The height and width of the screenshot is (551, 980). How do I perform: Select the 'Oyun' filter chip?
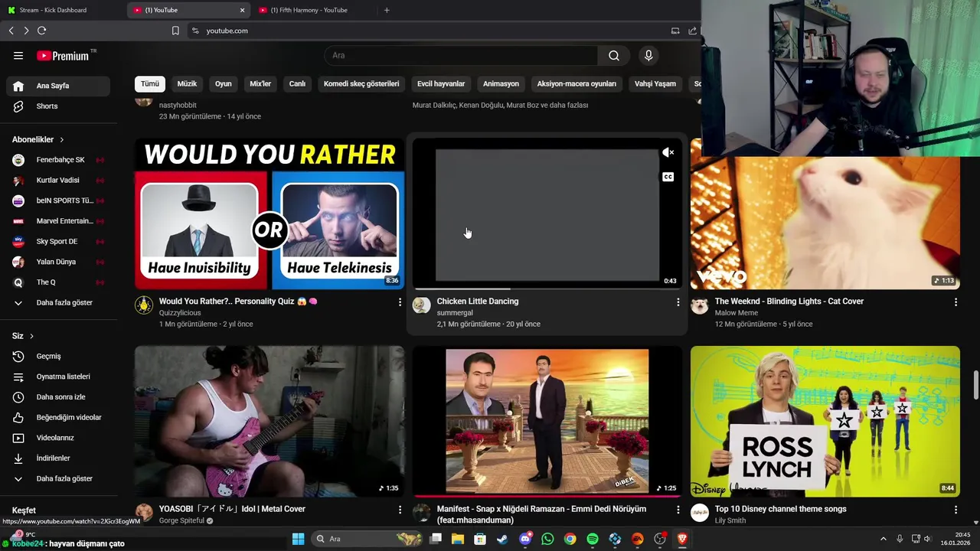pos(223,83)
